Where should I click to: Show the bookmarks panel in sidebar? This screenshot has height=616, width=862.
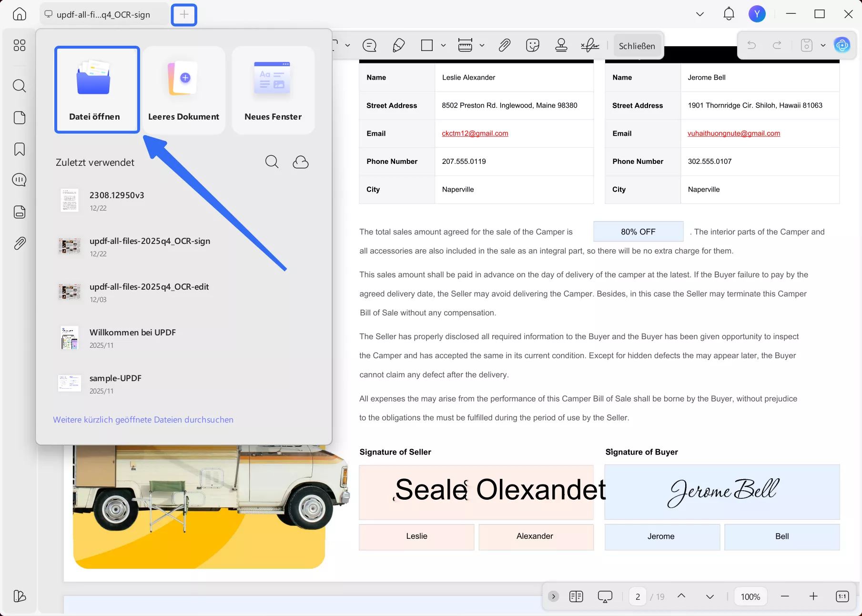point(20,149)
